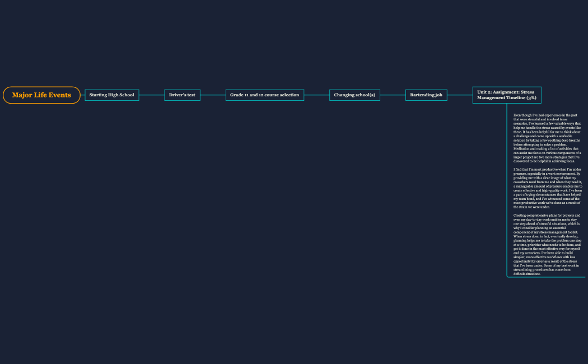Image resolution: width=588 pixels, height=364 pixels.
Task: Click connector between Driver's test and Grade 11 node
Action: [212, 95]
